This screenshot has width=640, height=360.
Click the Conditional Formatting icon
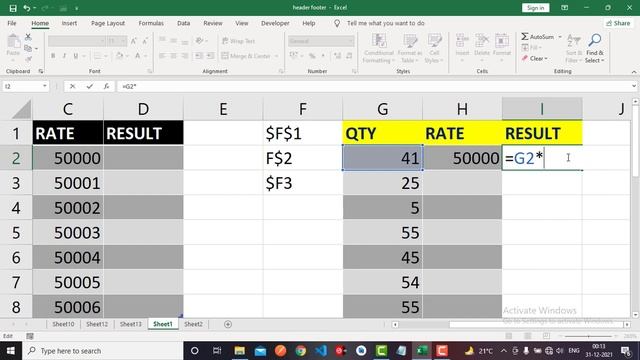click(x=379, y=41)
